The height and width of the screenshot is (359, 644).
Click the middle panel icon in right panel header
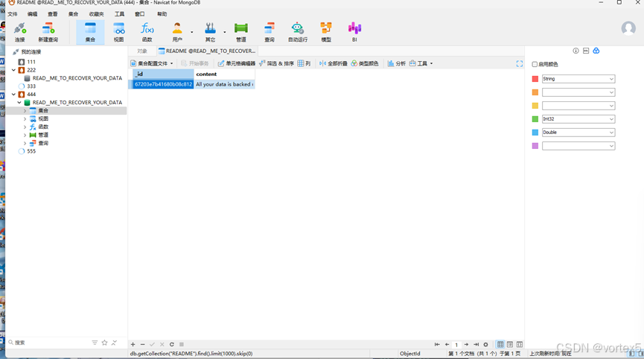click(586, 51)
